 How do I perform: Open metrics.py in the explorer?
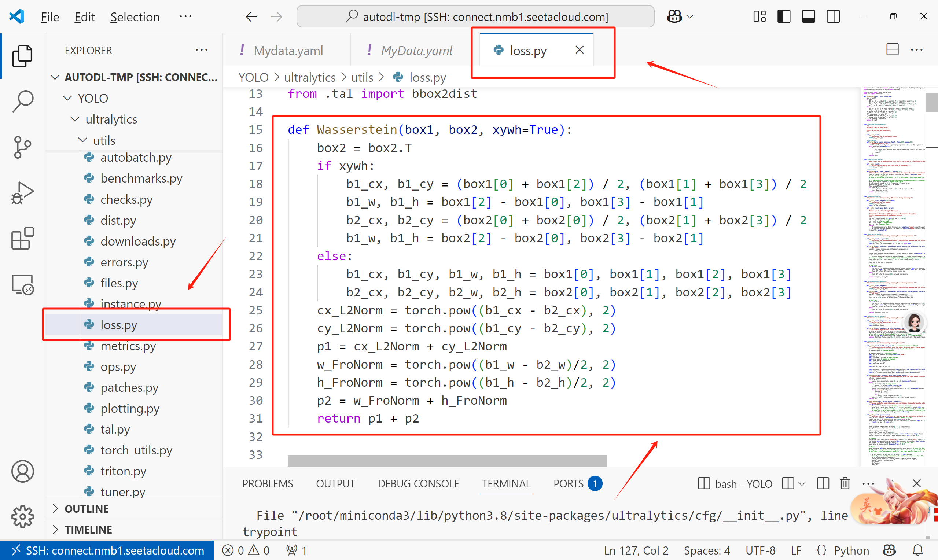tap(128, 346)
